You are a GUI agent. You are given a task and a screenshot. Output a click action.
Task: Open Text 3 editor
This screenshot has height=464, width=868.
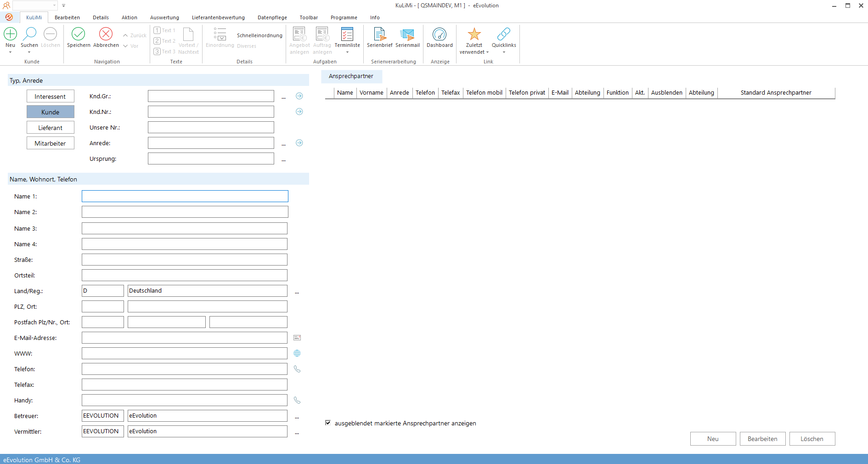click(164, 51)
